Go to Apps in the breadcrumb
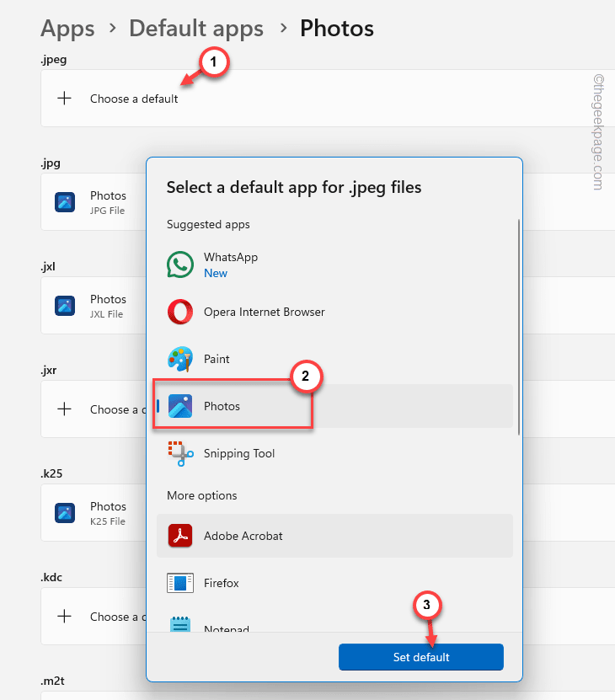The height and width of the screenshot is (700, 615). coord(67,29)
